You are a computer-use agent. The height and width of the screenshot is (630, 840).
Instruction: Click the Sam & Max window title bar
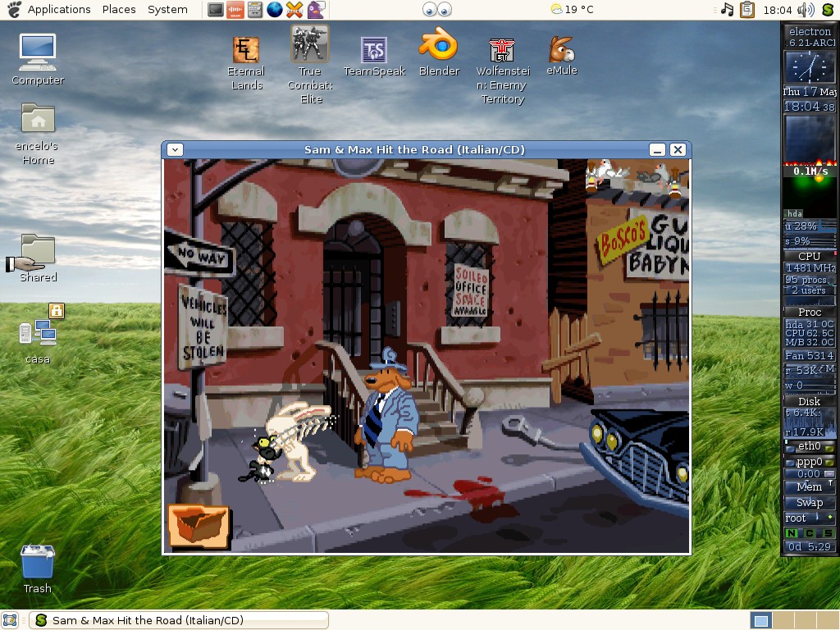pos(414,150)
